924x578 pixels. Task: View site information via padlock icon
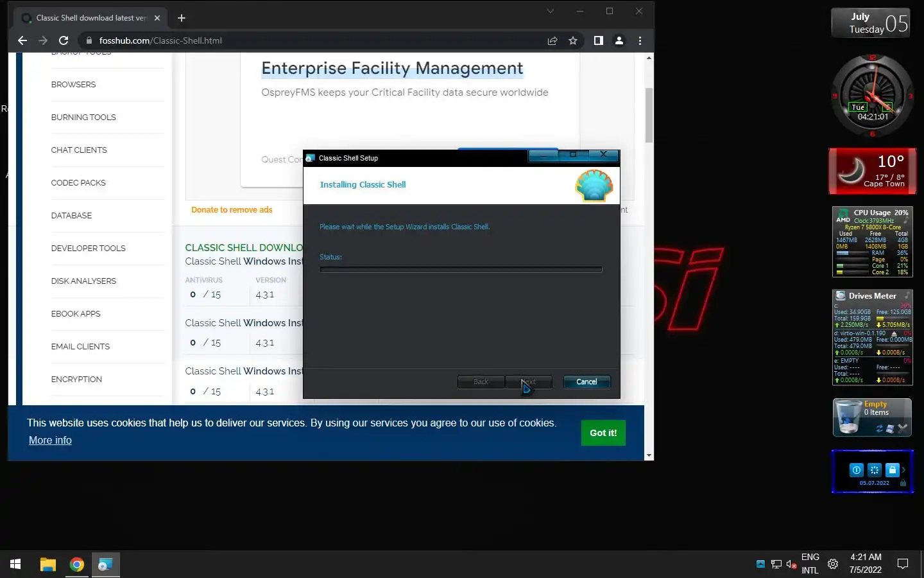[89, 40]
